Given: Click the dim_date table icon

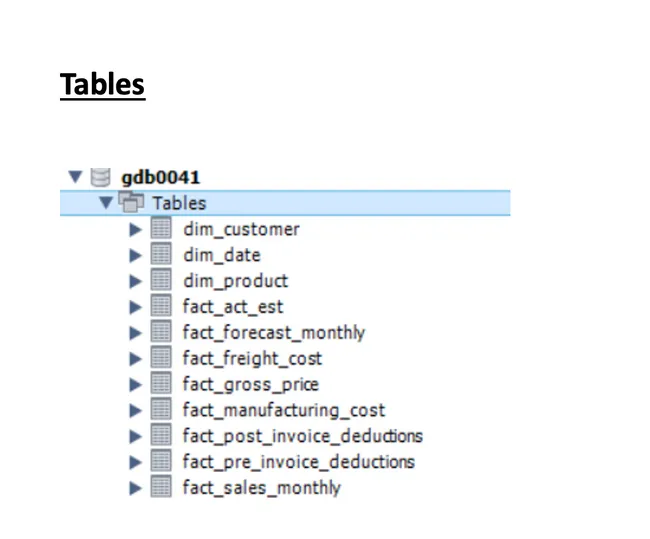Looking at the screenshot, I should coord(161,255).
